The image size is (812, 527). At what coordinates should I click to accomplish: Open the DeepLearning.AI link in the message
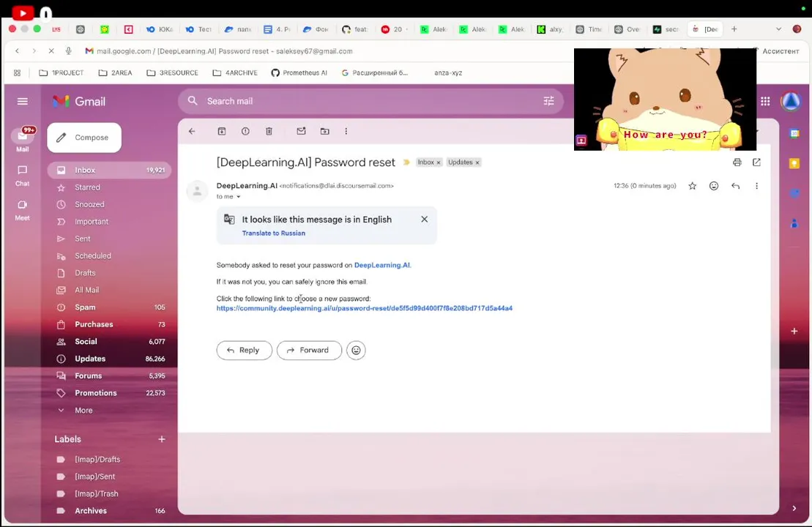coord(382,265)
